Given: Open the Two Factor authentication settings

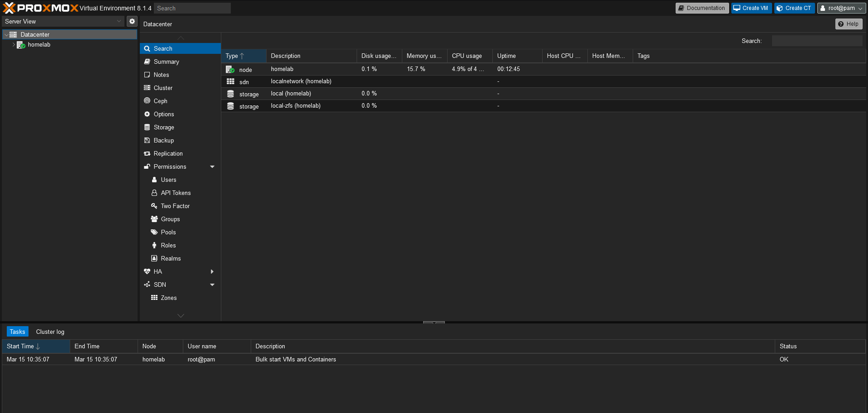Looking at the screenshot, I should pos(175,206).
